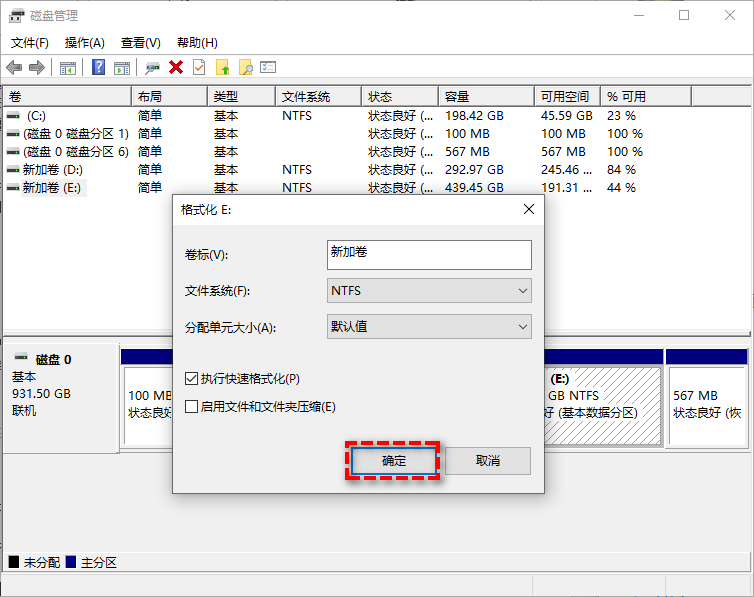The height and width of the screenshot is (597, 754).
Task: Open Help with the blue question mark icon
Action: click(x=98, y=67)
